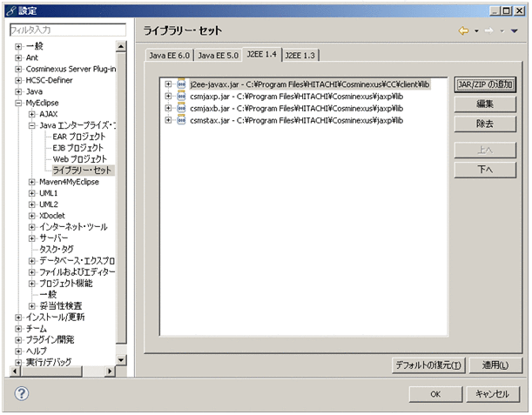
Task: Click the tree scroll-down arrow
Action: [x=121, y=359]
